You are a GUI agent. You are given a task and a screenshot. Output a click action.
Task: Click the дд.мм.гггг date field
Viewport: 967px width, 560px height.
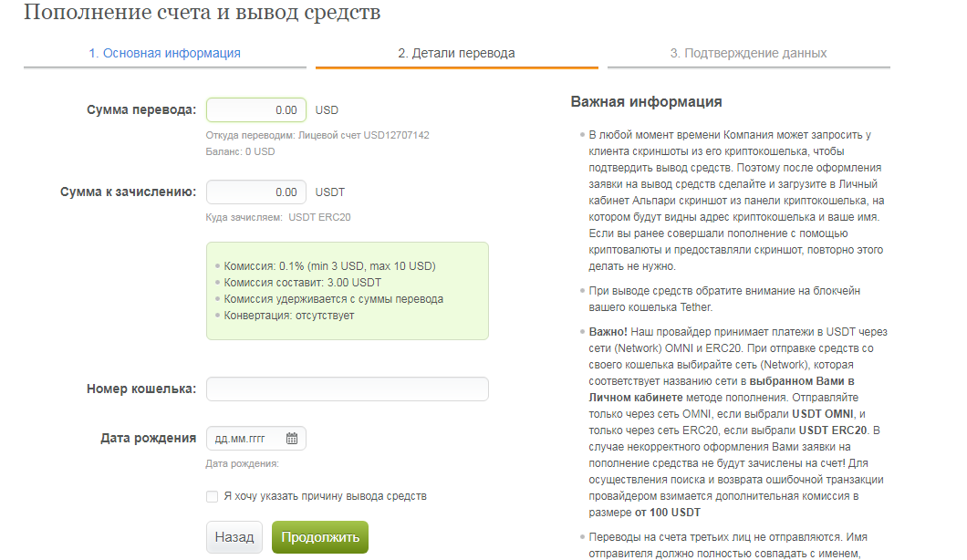coord(256,439)
